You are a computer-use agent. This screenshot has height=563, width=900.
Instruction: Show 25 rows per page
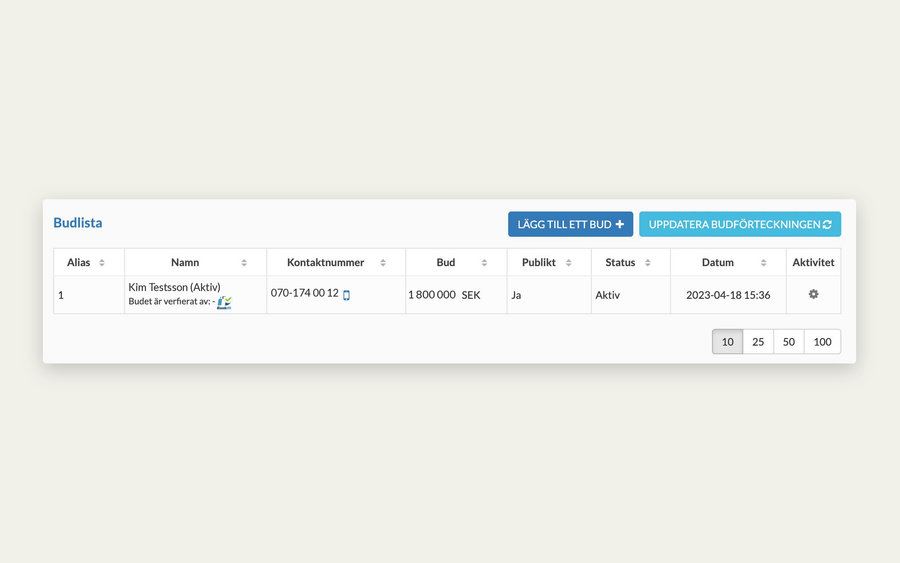(x=758, y=341)
